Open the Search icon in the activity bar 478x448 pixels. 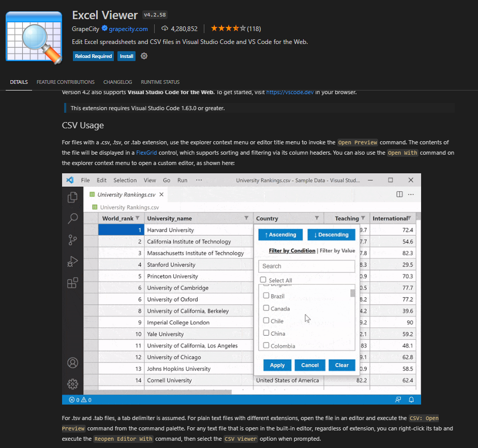tap(72, 218)
